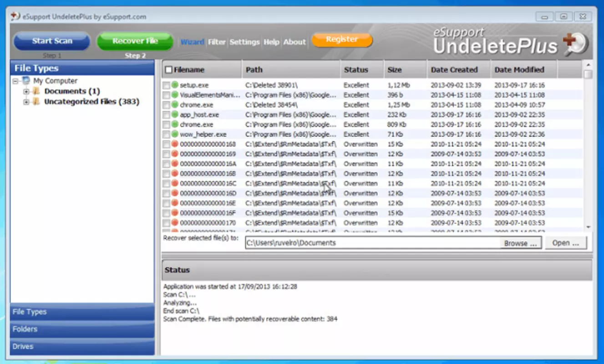604x364 pixels.
Task: Click the app icon in the title bar
Action: coord(15,16)
